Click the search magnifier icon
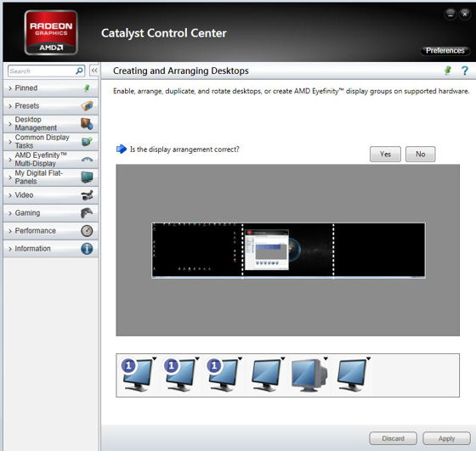The height and width of the screenshot is (451, 476). (x=79, y=71)
